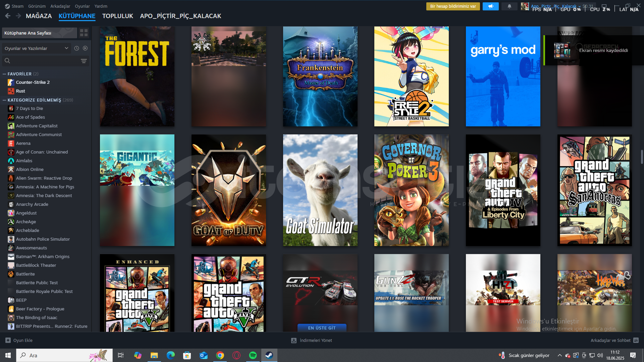644x362 pixels.
Task: Open Task View on the taskbar
Action: [121, 355]
